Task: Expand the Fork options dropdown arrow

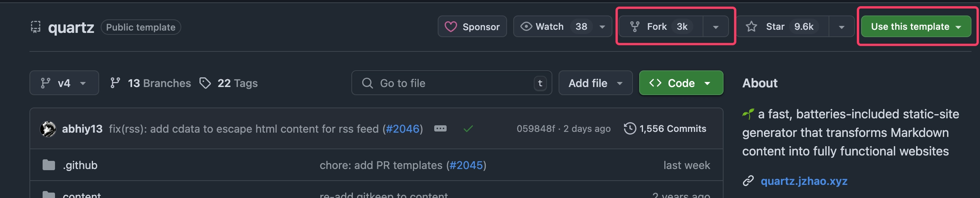Action: click(716, 27)
